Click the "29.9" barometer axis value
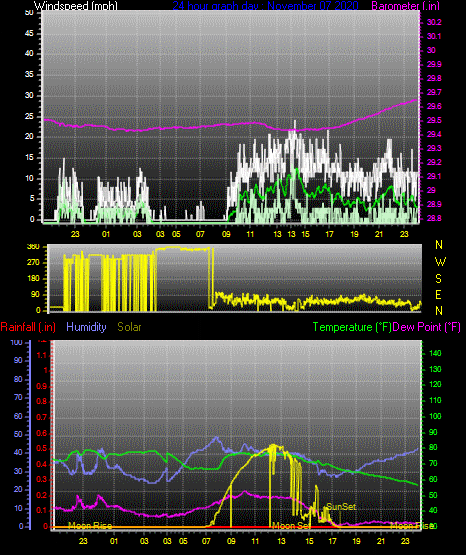 (x=434, y=64)
